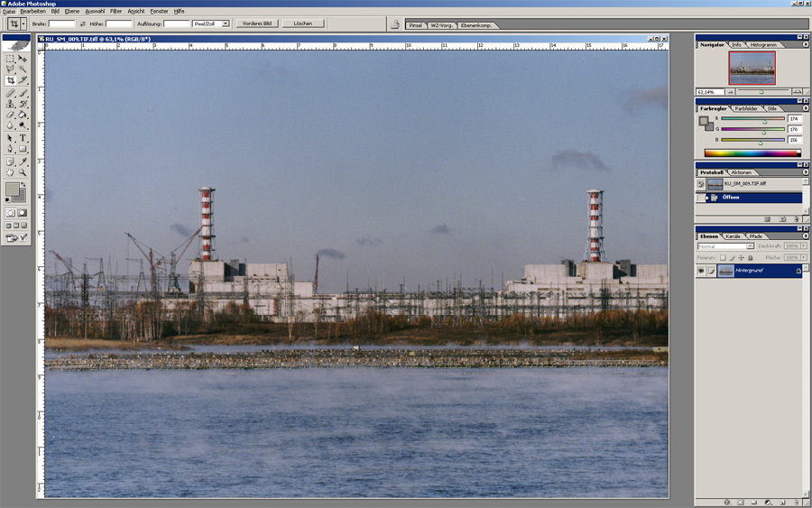
Task: Hide the Hintergrund layer eye icon
Action: (x=701, y=271)
